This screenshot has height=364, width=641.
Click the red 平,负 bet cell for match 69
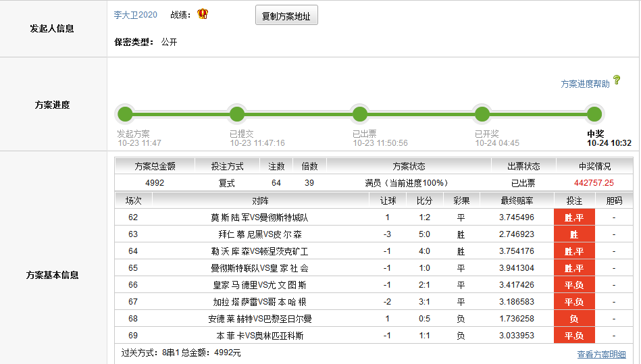click(574, 336)
